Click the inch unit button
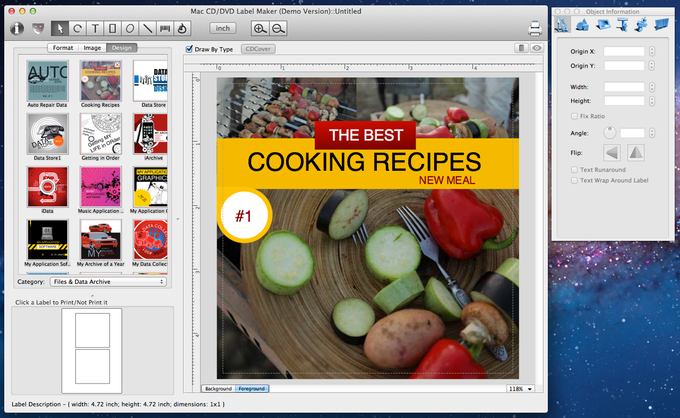680x418 pixels. (223, 28)
